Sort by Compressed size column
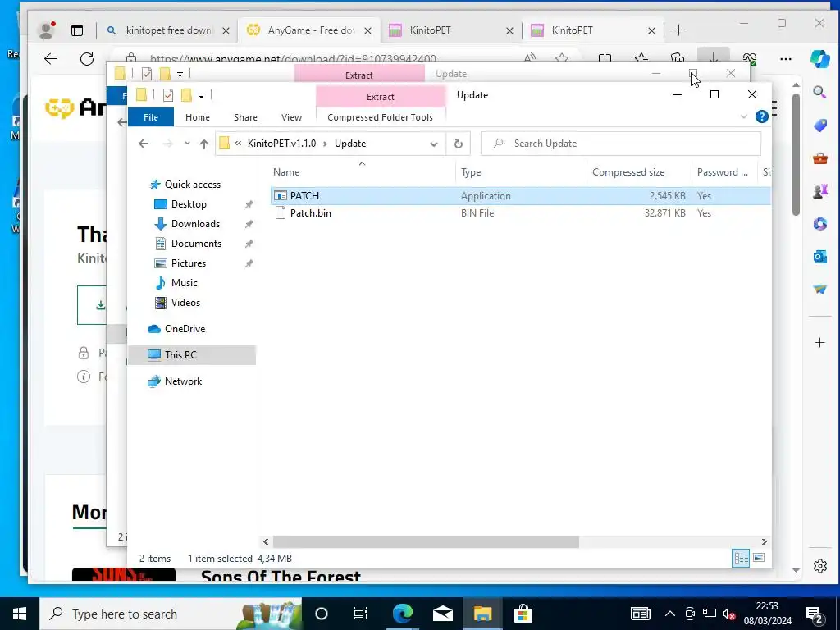 pos(639,172)
